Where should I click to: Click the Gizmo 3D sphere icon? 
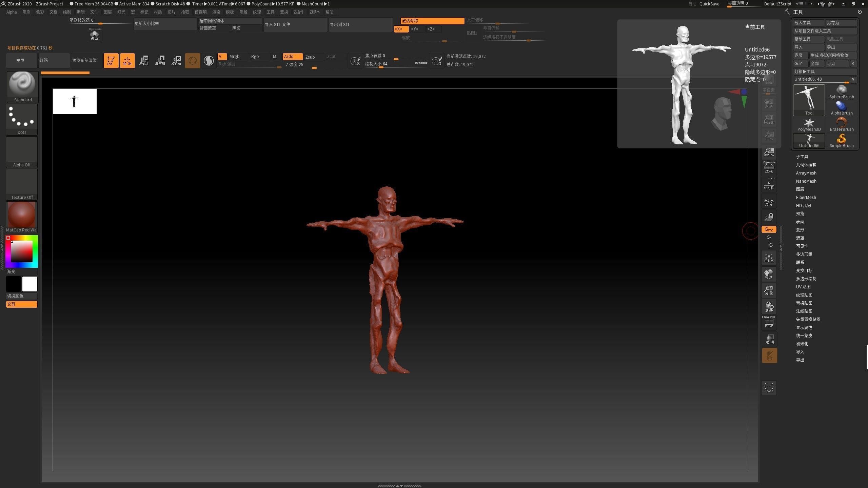192,61
